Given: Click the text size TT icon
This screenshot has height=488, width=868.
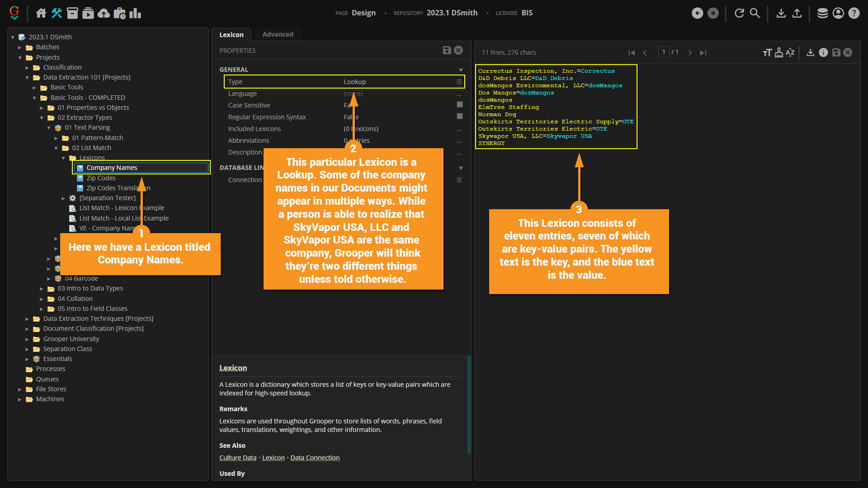Looking at the screenshot, I should pos(767,52).
